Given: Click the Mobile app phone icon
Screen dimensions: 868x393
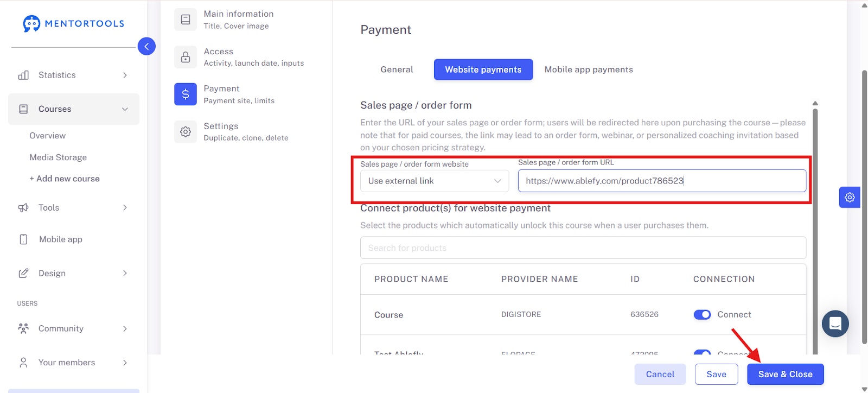Looking at the screenshot, I should click(x=23, y=239).
